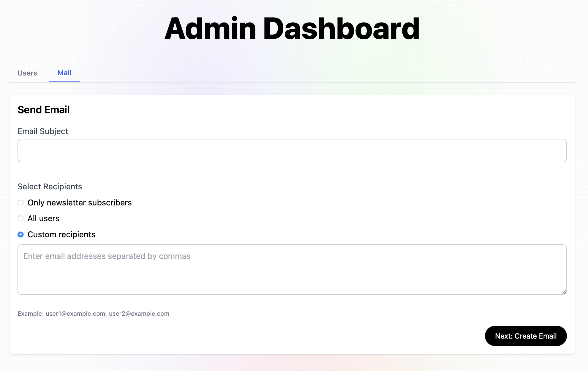Switch to the Users tab

(x=27, y=73)
